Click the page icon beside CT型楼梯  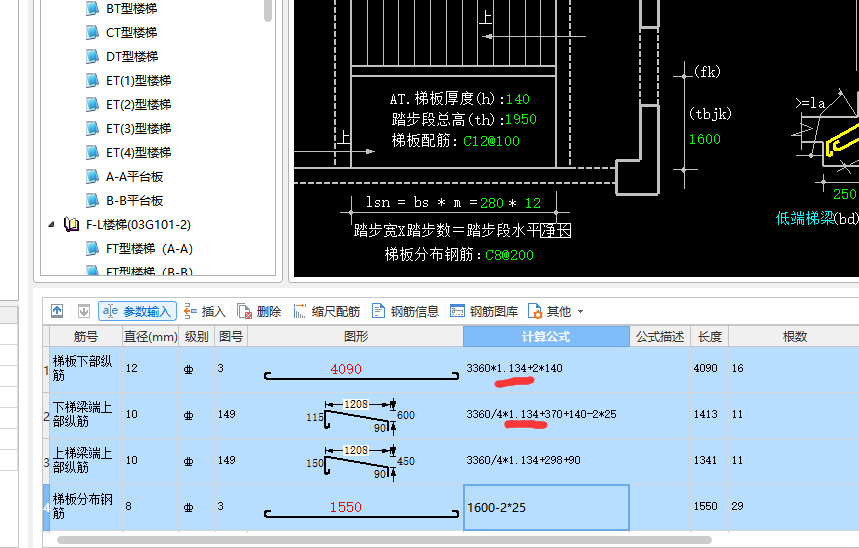pos(92,33)
